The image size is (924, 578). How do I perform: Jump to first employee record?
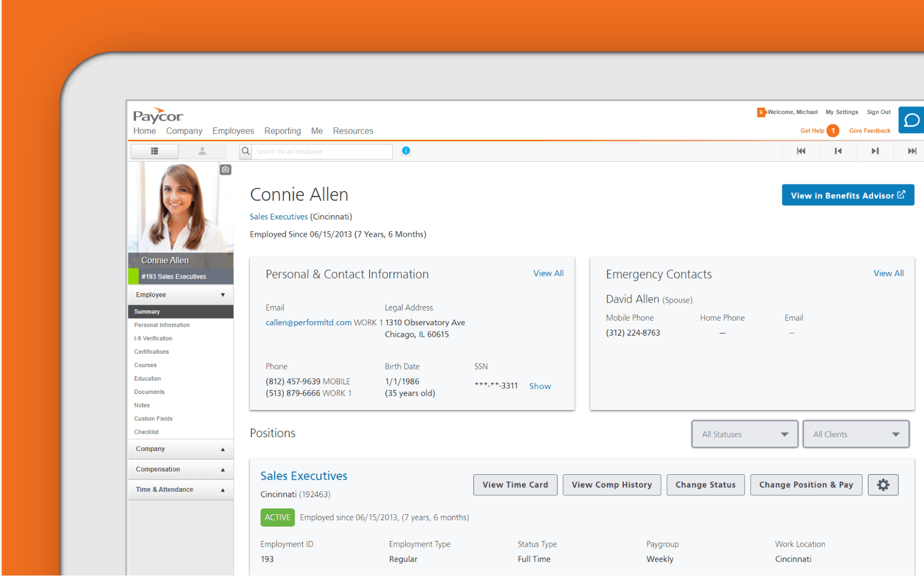[x=801, y=151]
